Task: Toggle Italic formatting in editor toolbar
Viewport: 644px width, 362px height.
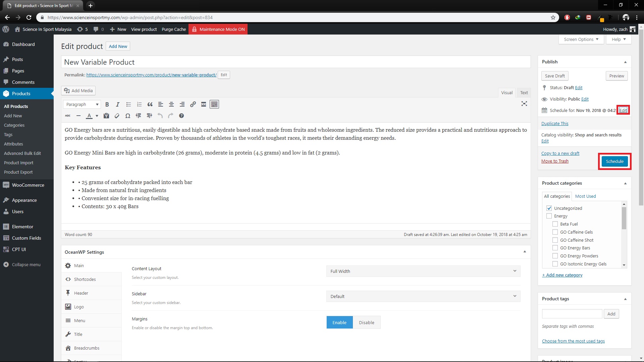Action: (118, 105)
